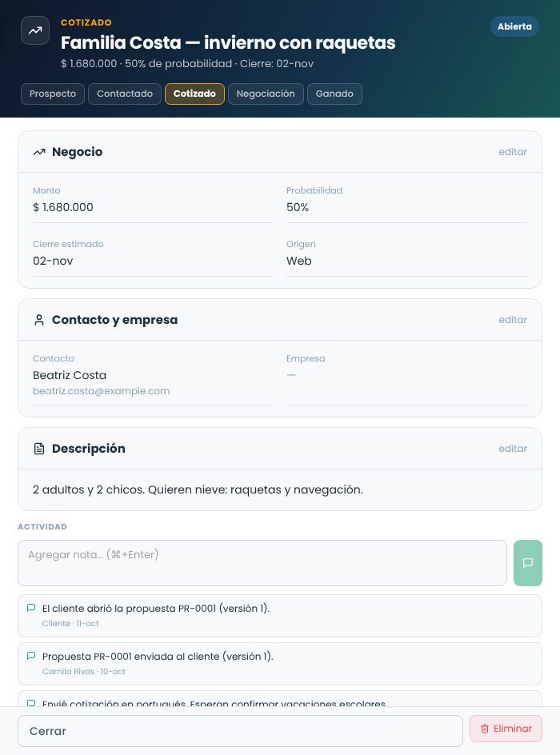Screen dimensions: 560x755
Task: Click note icon of 'El cliente abrió la propuesta'
Action: click(x=31, y=608)
